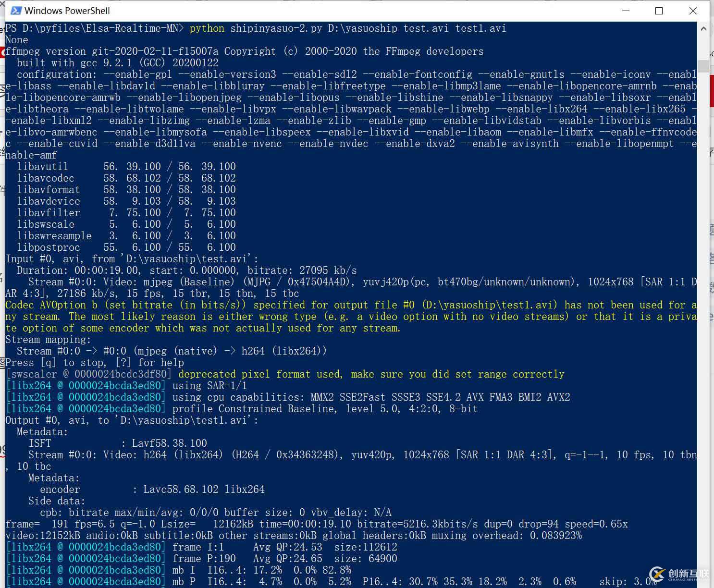Close the Windows PowerShell window
This screenshot has height=588, width=714.
point(693,11)
